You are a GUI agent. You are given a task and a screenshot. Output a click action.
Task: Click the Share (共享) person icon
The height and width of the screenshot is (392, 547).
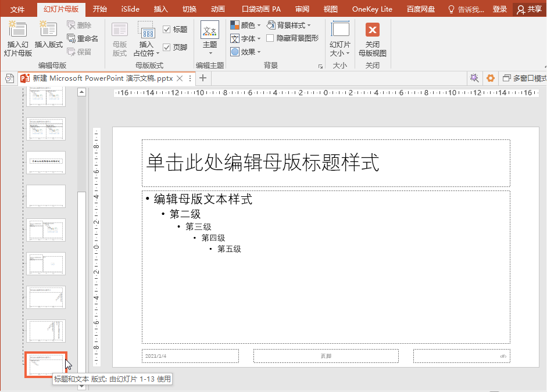[520, 9]
